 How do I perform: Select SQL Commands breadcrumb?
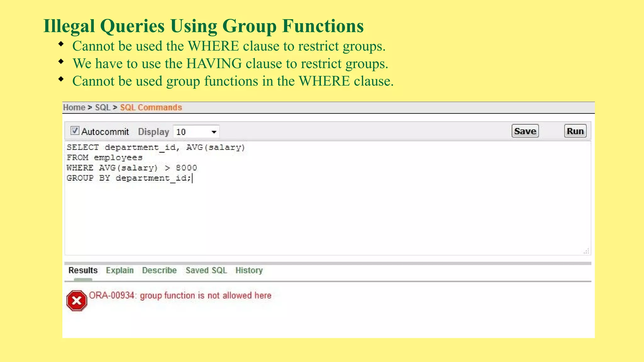pos(151,107)
